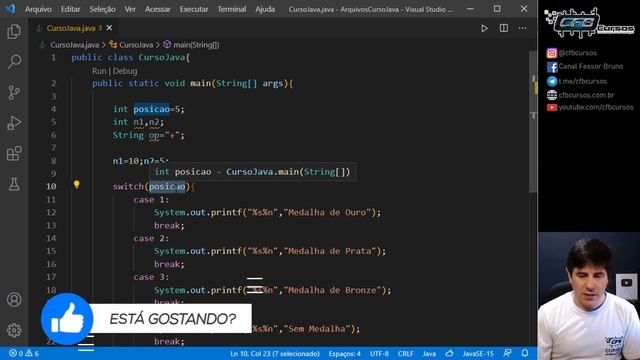Viewport: 640px width, 360px height.
Task: Open the Search view in activity bar
Action: point(14,62)
